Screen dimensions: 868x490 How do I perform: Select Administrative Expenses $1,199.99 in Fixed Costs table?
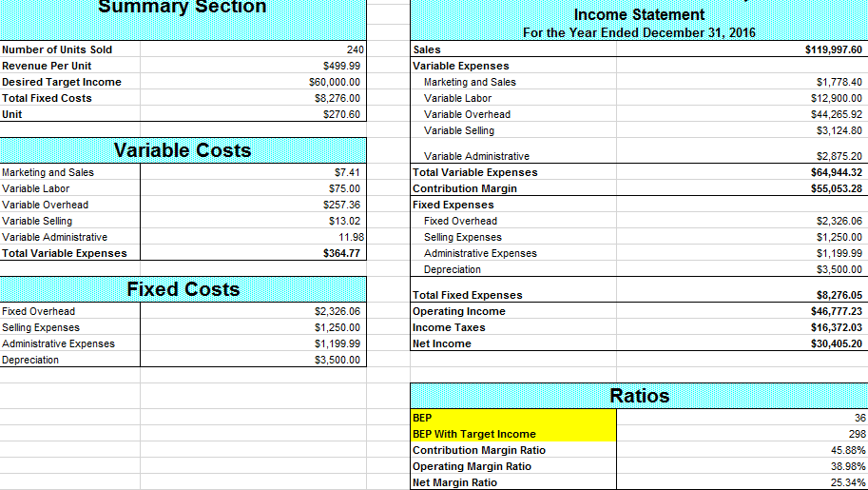338,343
